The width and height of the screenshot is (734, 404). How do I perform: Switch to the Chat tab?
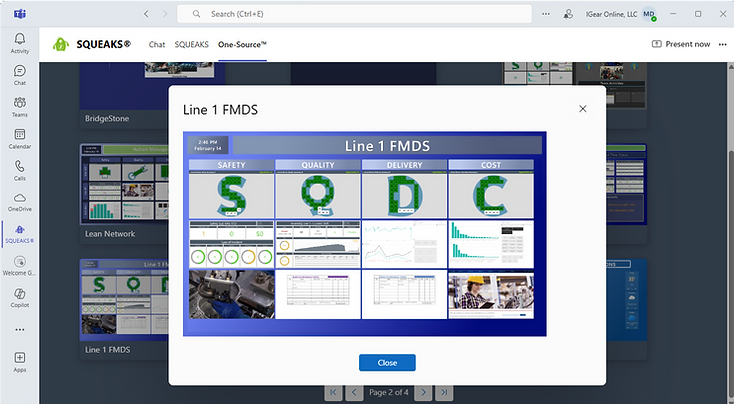(x=157, y=45)
